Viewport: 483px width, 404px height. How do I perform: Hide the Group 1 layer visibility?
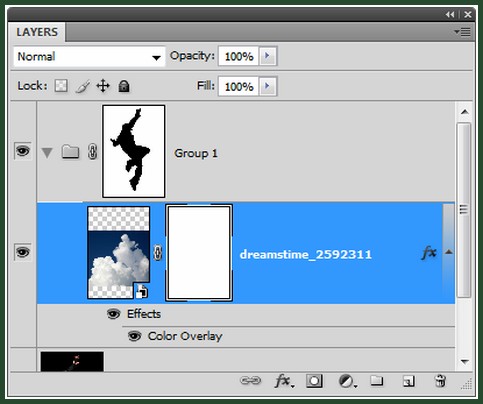23,151
